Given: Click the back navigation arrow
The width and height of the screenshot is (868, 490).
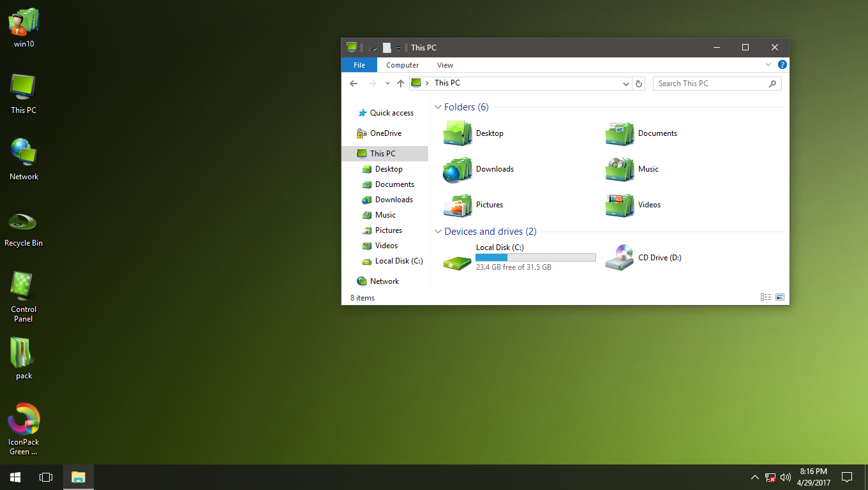Looking at the screenshot, I should click(x=354, y=83).
